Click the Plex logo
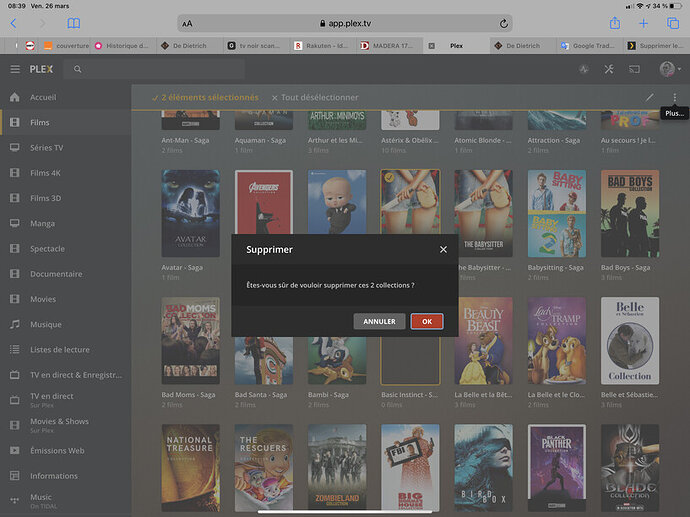This screenshot has width=690, height=517. coord(41,69)
